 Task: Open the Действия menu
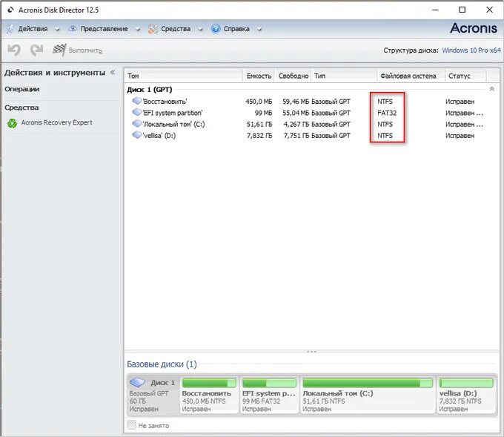click(33, 29)
